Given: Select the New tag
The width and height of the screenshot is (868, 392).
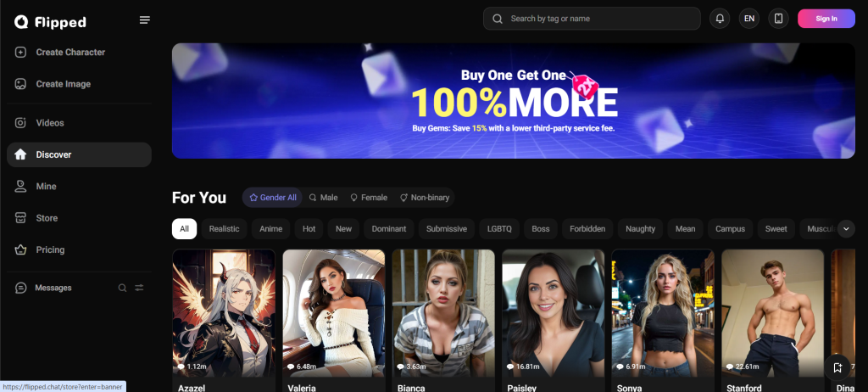Looking at the screenshot, I should click(x=344, y=229).
